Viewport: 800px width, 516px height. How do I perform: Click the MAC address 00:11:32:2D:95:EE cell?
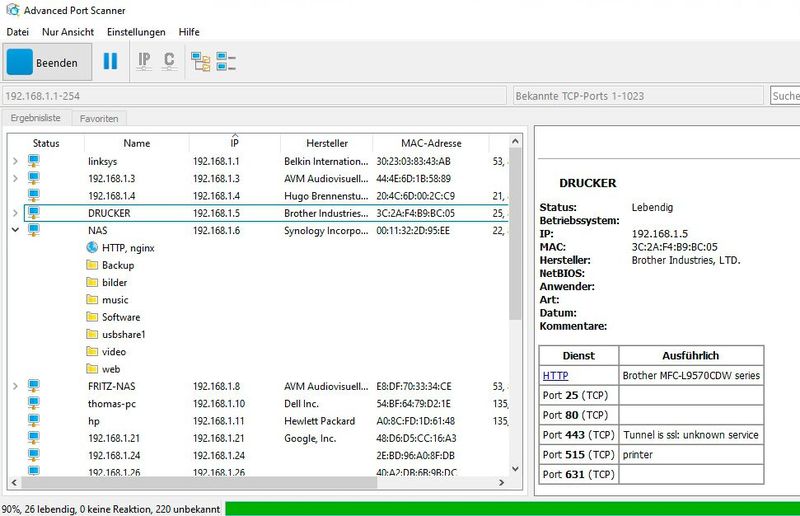413,231
